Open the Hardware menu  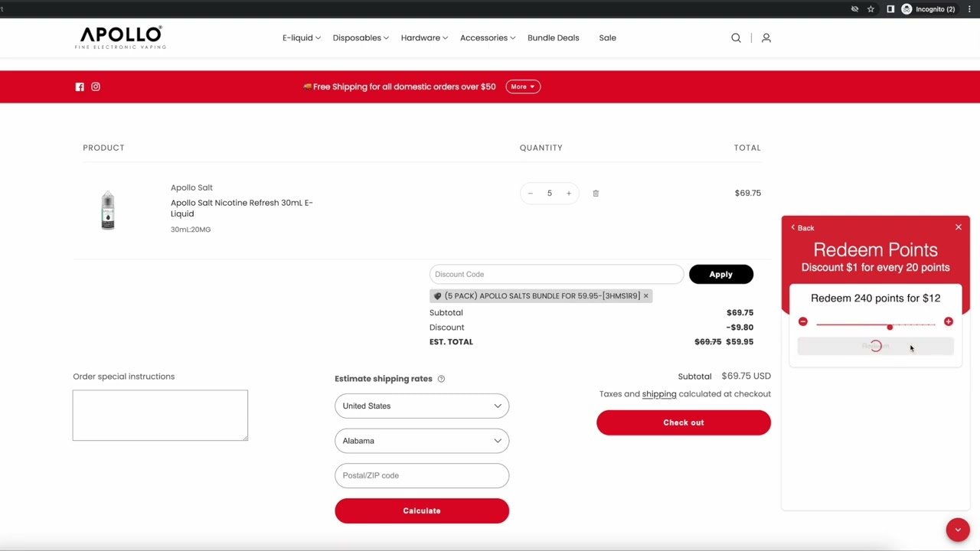click(424, 37)
